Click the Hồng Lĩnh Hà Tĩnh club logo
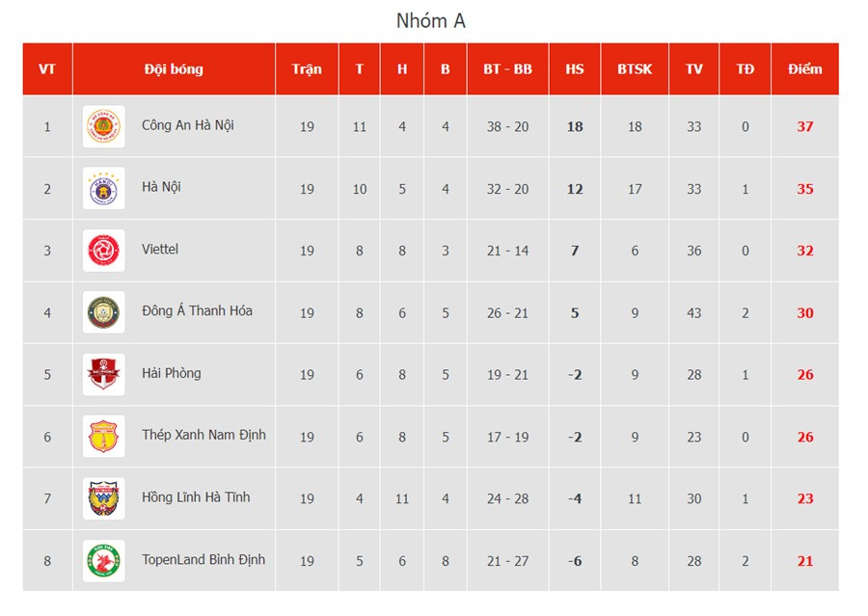This screenshot has width=868, height=616. point(103,498)
